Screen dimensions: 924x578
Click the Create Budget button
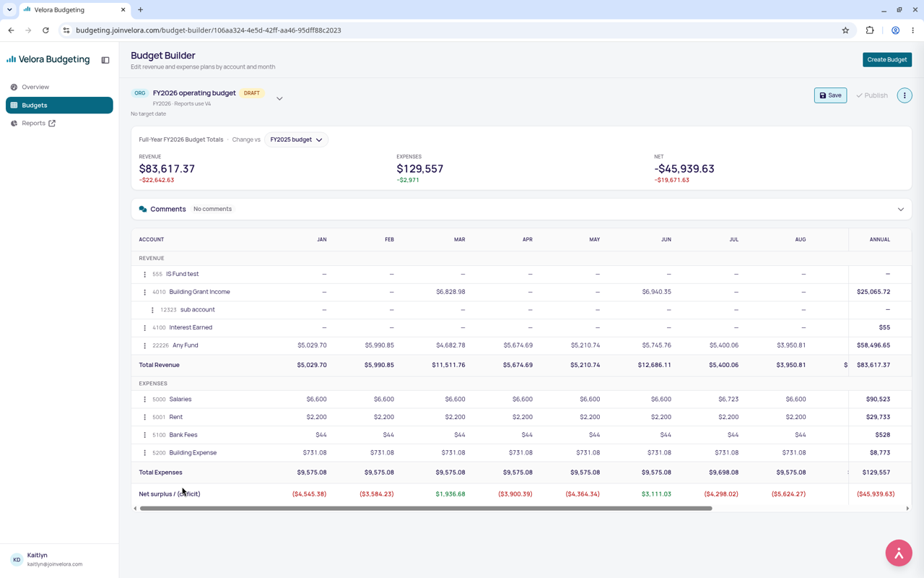click(887, 60)
